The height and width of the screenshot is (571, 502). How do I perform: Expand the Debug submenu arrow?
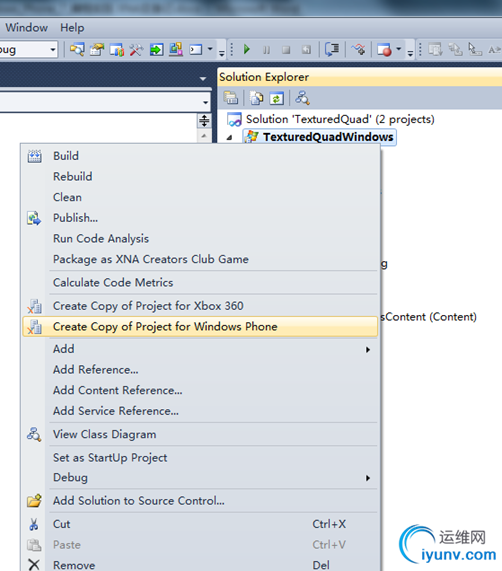(368, 478)
